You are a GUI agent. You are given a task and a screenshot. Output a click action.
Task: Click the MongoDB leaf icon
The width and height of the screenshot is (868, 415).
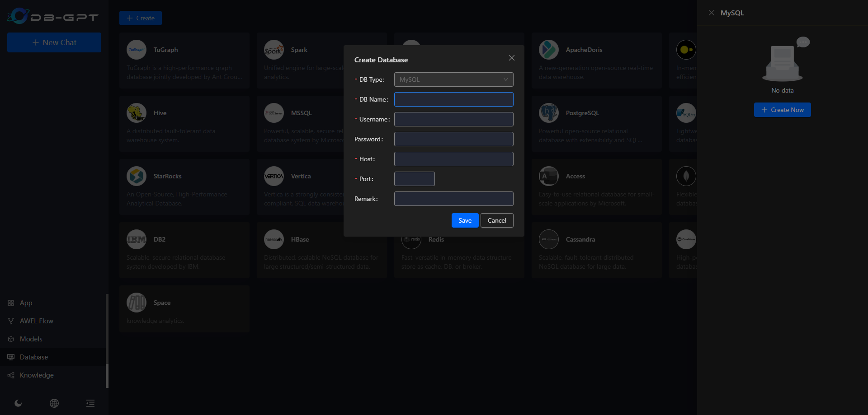tap(686, 176)
